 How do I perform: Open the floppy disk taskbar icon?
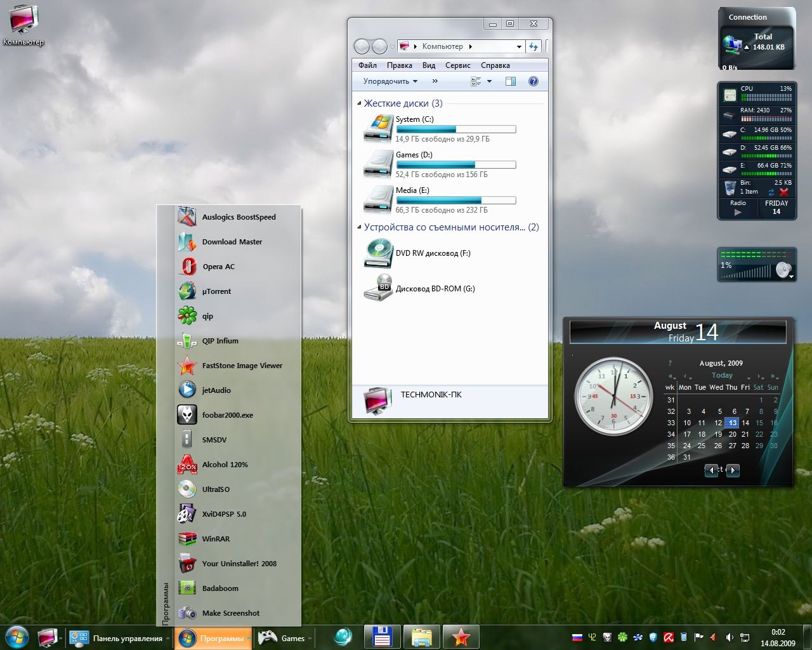click(381, 637)
